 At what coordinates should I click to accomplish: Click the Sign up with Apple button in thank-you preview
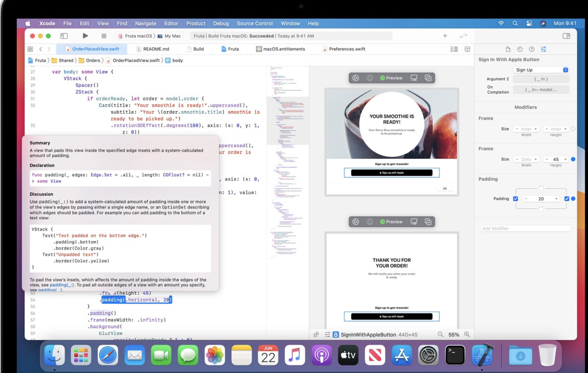392,316
